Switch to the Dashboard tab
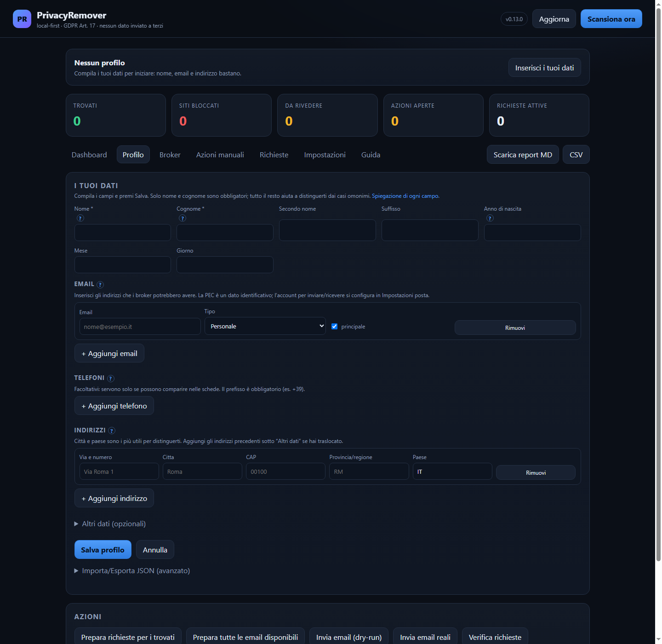The width and height of the screenshot is (662, 644). tap(89, 155)
